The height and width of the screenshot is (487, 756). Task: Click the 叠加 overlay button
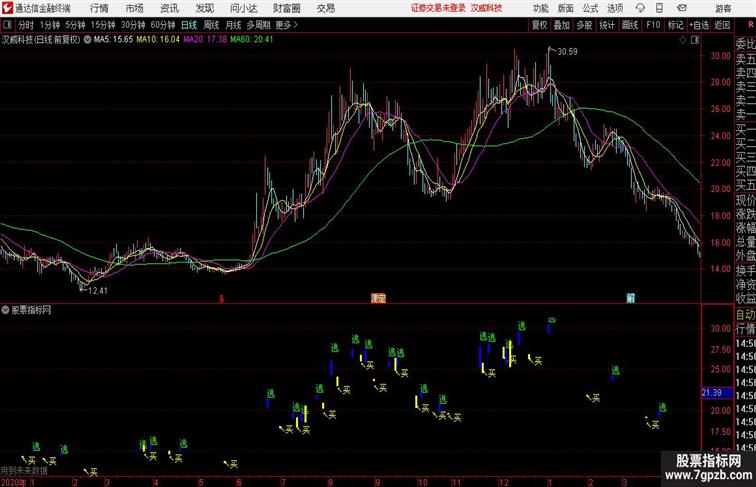(562, 25)
